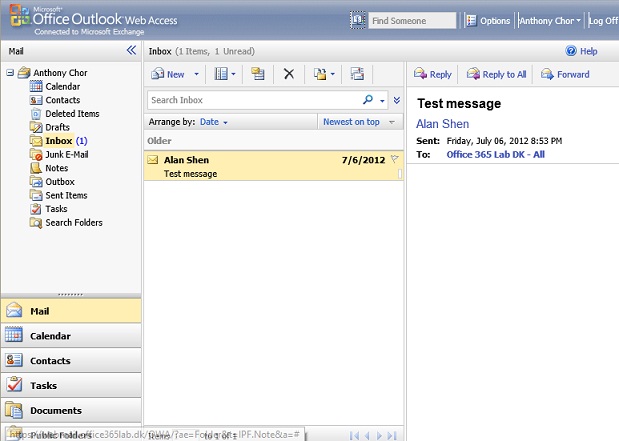Open the address book icon
Screen dimensions: 619x441
coord(358,20)
